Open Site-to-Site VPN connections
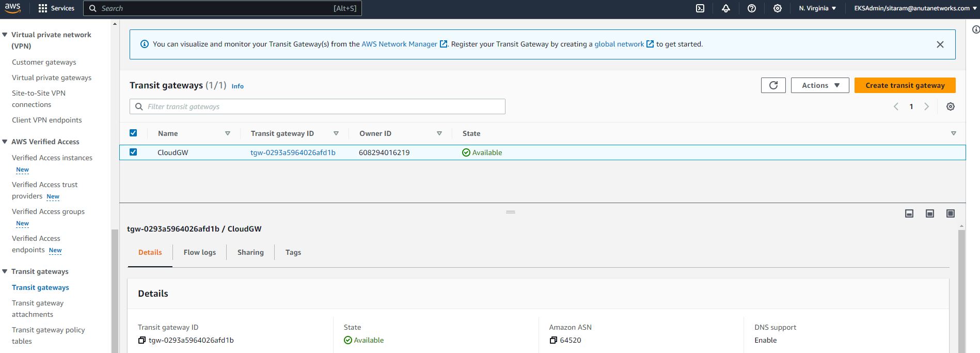This screenshot has height=353, width=980. [39, 99]
